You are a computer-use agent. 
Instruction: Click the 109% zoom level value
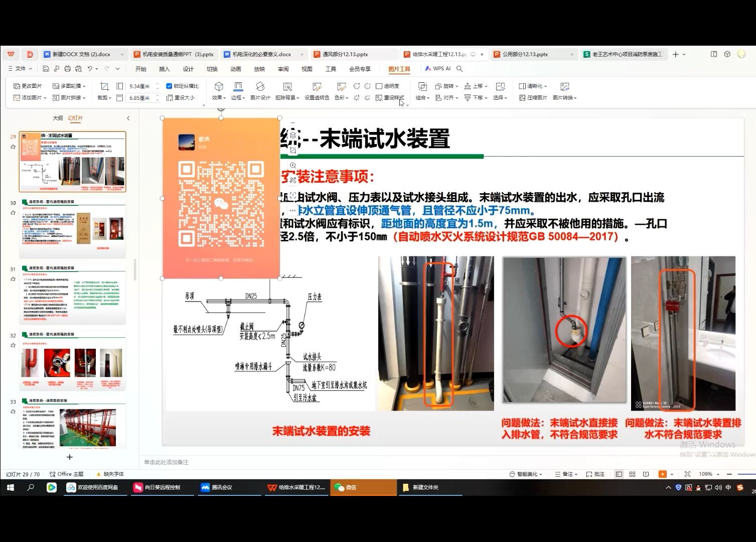tap(705, 474)
